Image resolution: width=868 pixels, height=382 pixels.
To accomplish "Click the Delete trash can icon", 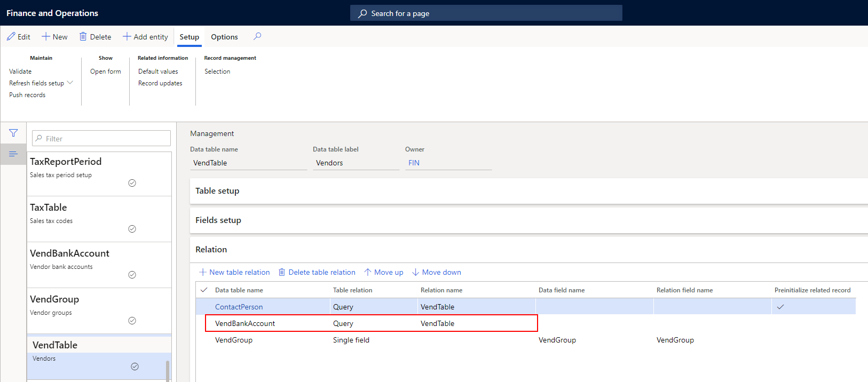I will click(83, 37).
